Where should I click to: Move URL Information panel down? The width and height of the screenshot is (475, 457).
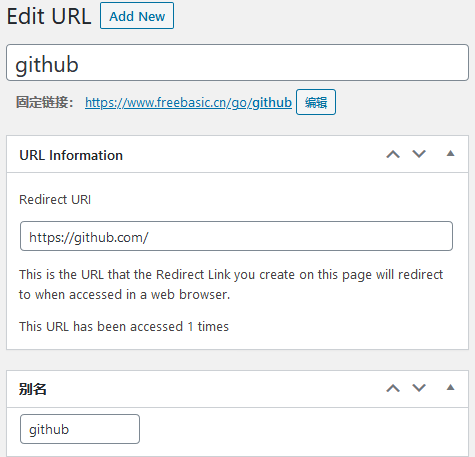point(419,154)
